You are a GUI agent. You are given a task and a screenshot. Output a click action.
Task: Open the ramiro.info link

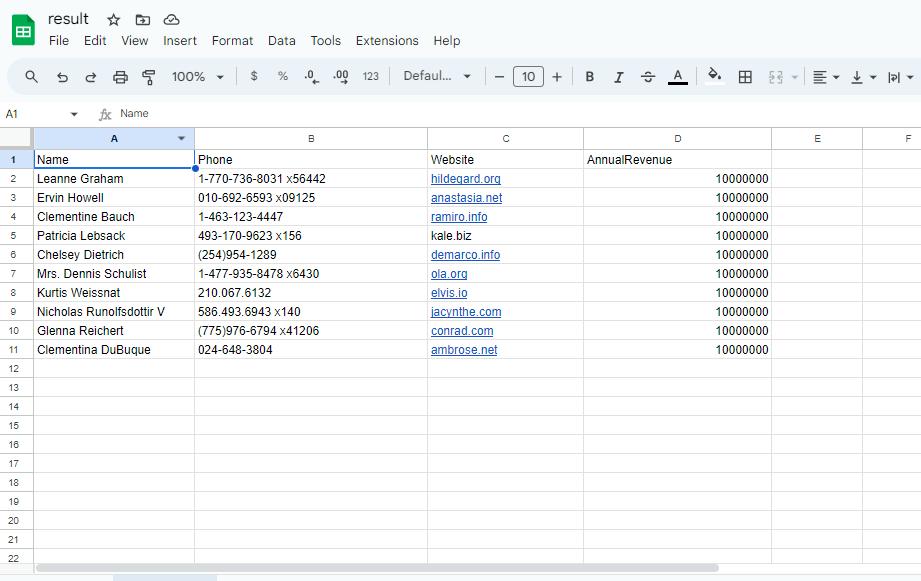click(459, 217)
